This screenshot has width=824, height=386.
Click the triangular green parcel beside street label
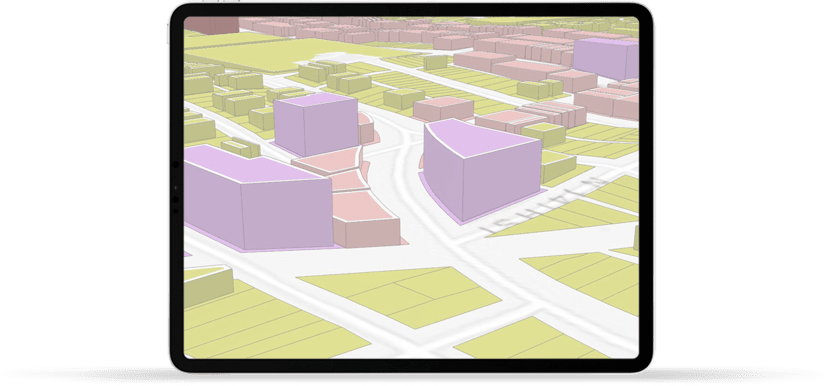point(566,218)
